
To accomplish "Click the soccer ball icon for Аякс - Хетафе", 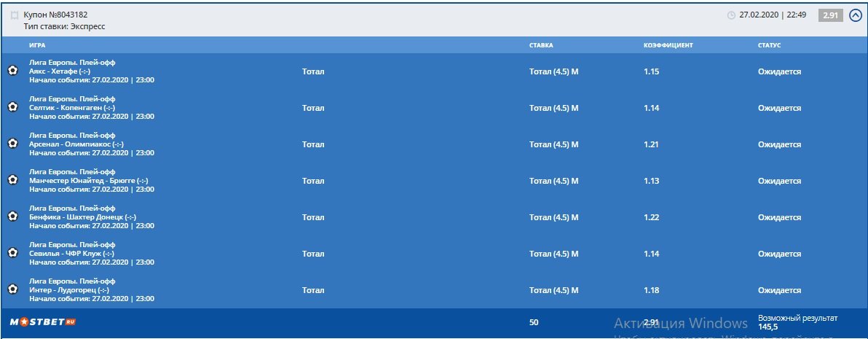I will 12,71.
